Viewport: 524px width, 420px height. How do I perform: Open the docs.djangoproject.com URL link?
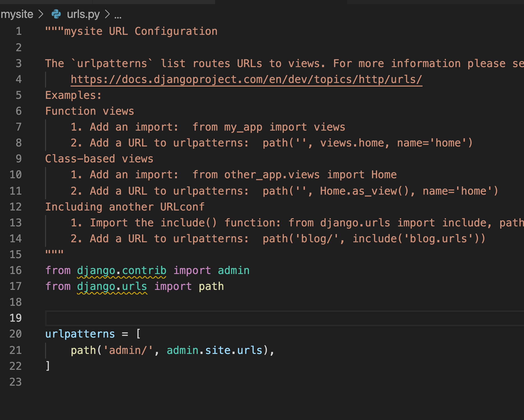pyautogui.click(x=246, y=79)
